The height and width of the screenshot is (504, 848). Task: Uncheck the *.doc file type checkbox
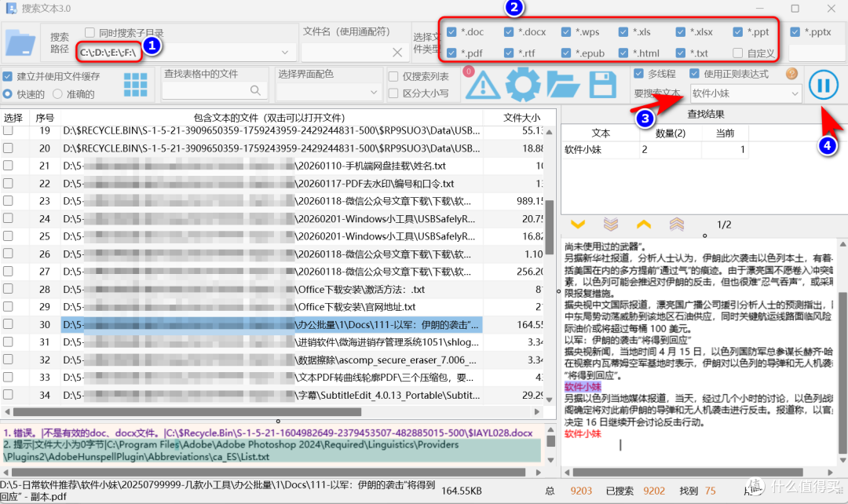pyautogui.click(x=451, y=32)
